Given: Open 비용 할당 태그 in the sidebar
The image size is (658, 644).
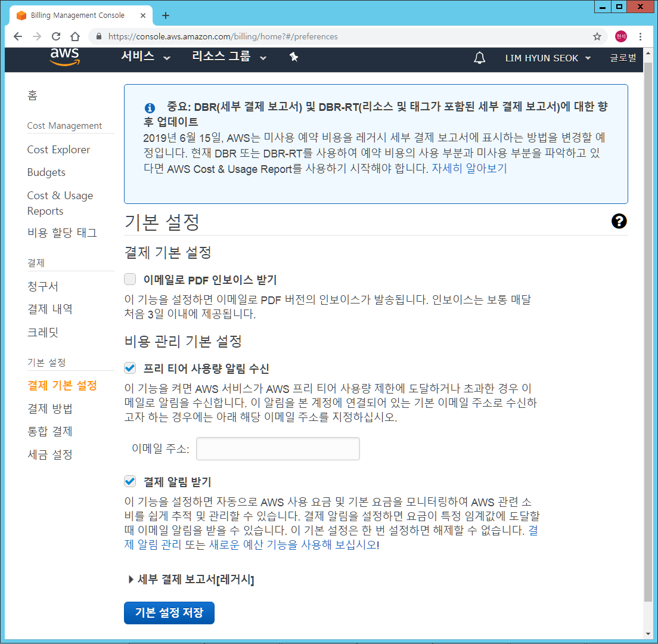Looking at the screenshot, I should point(62,233).
